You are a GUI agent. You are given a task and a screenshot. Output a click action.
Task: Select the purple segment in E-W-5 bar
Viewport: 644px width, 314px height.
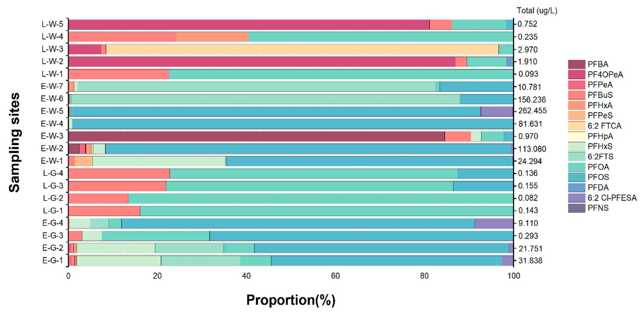coord(497,111)
